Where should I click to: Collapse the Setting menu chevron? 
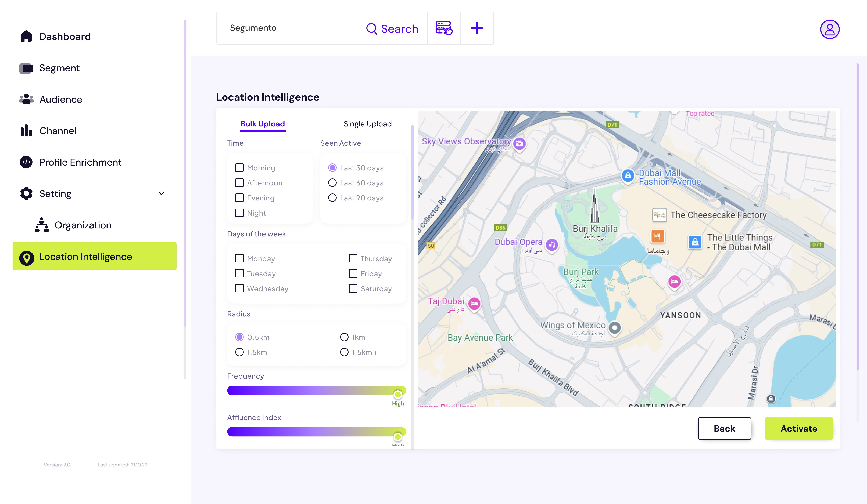pos(161,193)
